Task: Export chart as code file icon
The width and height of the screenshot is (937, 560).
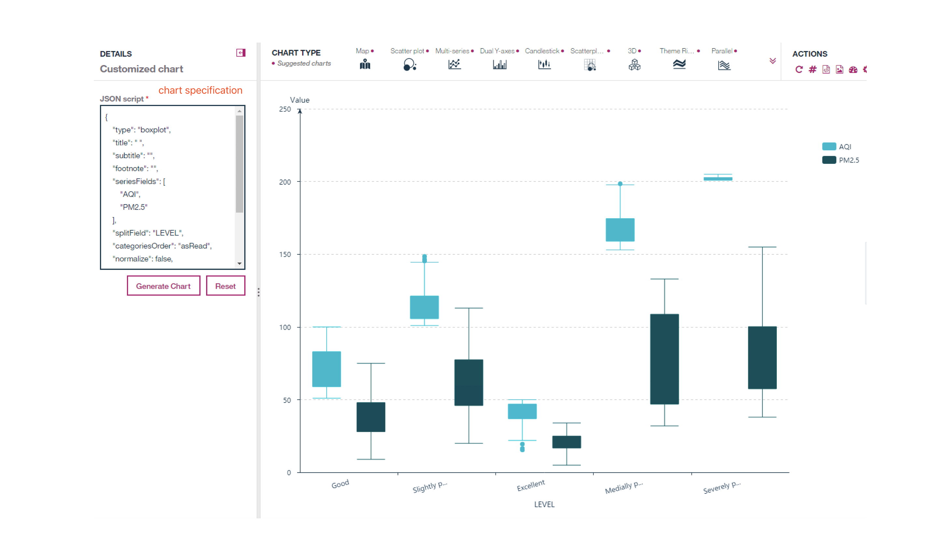Action: click(826, 70)
